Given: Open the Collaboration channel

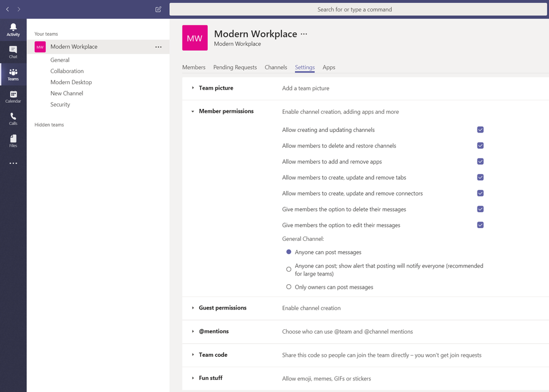Looking at the screenshot, I should (x=67, y=71).
